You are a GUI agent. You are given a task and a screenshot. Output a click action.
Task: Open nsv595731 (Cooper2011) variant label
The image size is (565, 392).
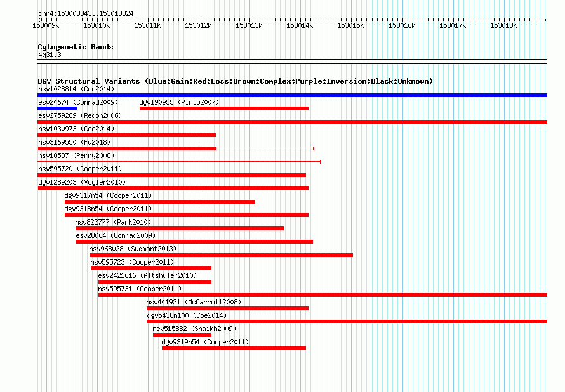point(140,289)
